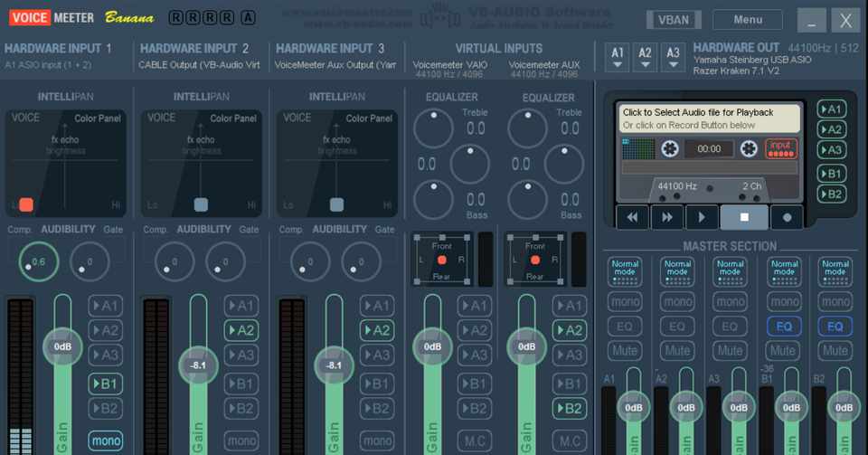Open the VBAN settings panel
868x455 pixels.
pos(674,20)
